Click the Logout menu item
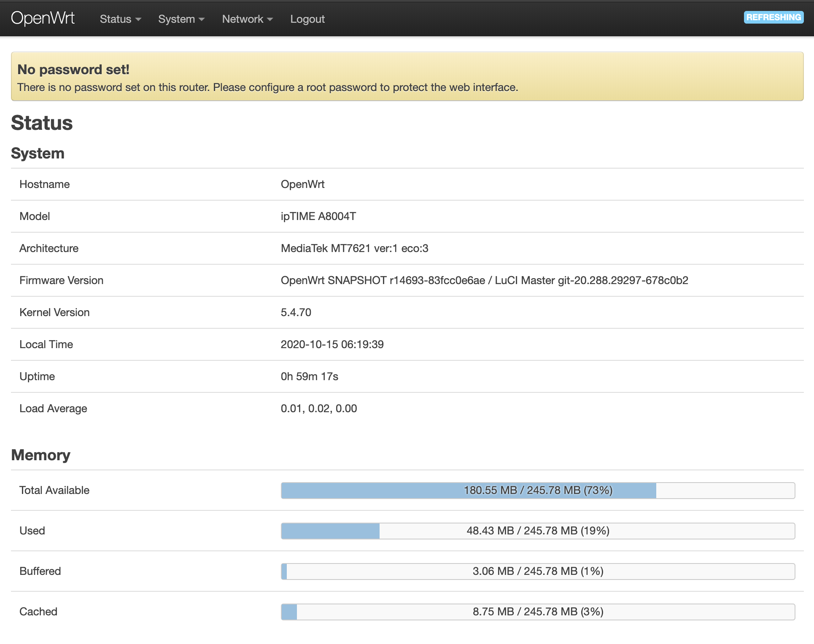Viewport: 814px width, 644px height. (307, 19)
